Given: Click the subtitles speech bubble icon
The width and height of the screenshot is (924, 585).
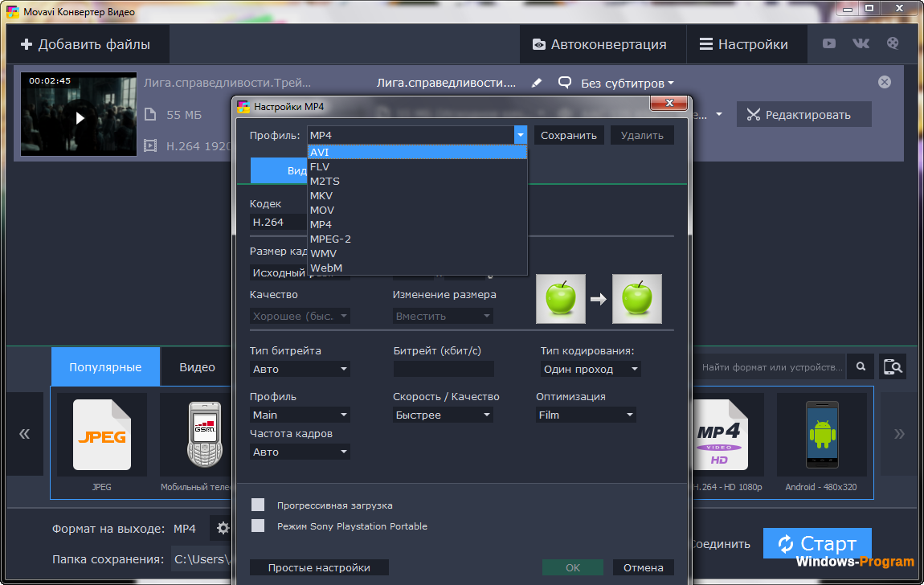Looking at the screenshot, I should tap(565, 83).
